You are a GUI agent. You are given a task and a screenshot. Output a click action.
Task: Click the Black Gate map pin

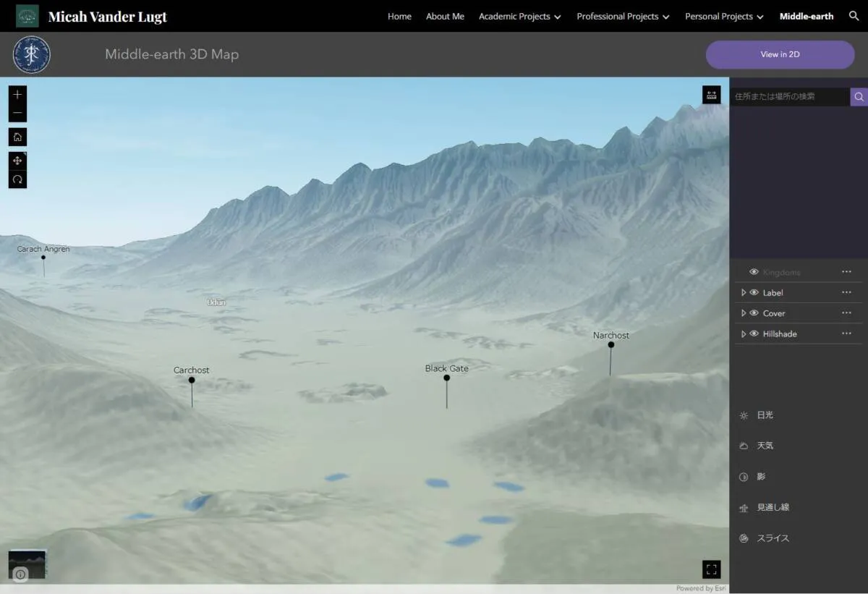(446, 378)
